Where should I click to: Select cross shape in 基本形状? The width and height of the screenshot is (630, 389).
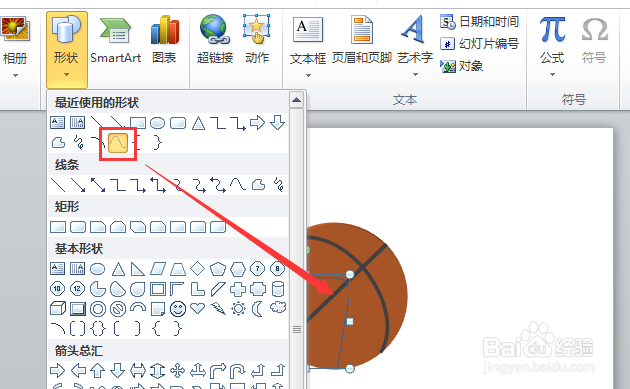[238, 289]
